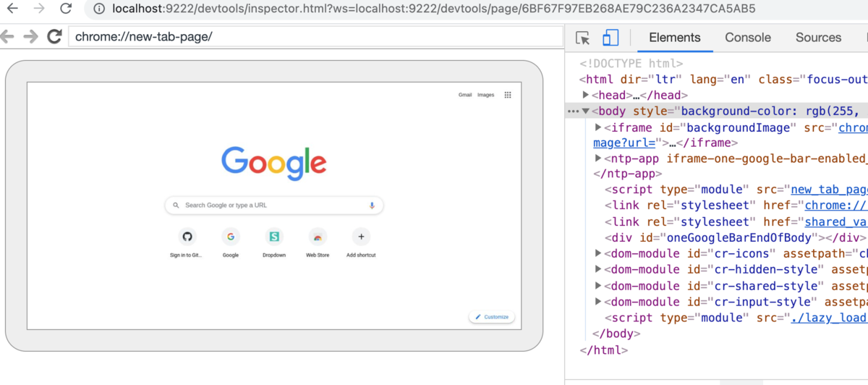Viewport: 868px width, 385px height.
Task: Reload the outer browser page
Action: [x=66, y=9]
